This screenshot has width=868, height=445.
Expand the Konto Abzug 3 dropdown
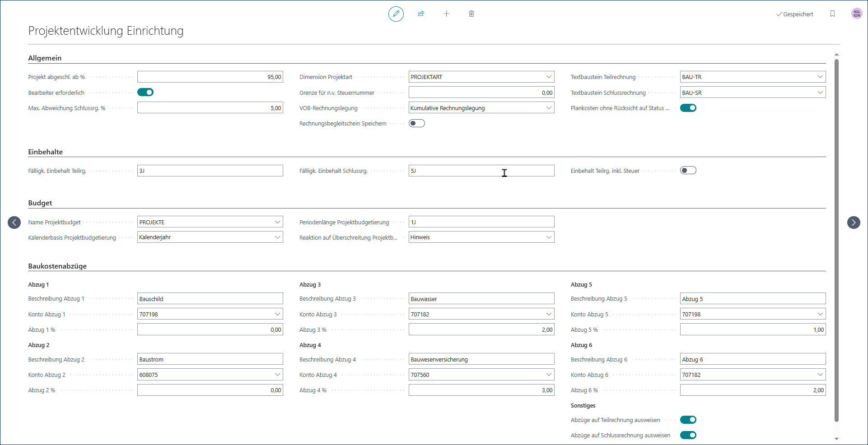(x=548, y=314)
